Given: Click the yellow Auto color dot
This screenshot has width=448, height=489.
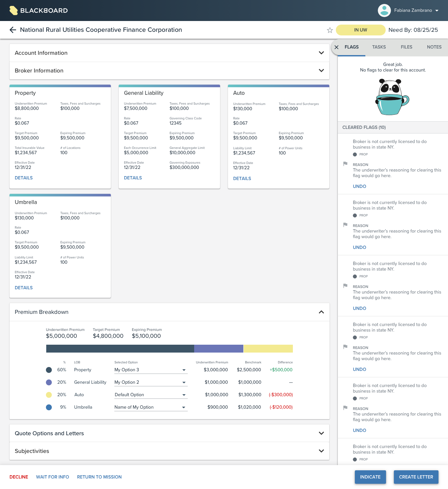Looking at the screenshot, I should (49, 395).
